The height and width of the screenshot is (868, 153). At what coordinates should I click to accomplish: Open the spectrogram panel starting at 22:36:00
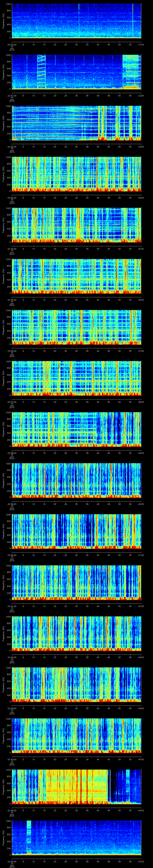(77, 327)
